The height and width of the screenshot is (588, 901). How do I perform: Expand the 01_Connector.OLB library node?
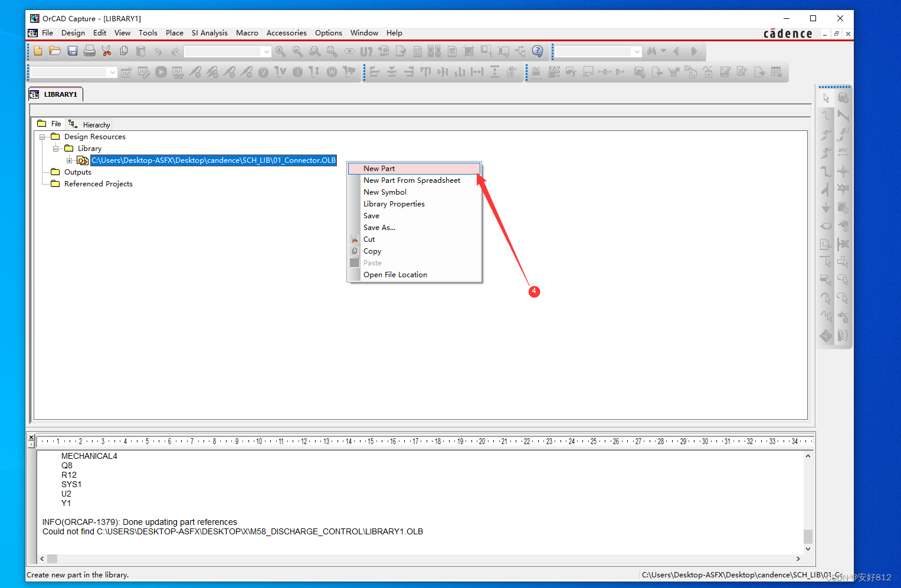70,160
